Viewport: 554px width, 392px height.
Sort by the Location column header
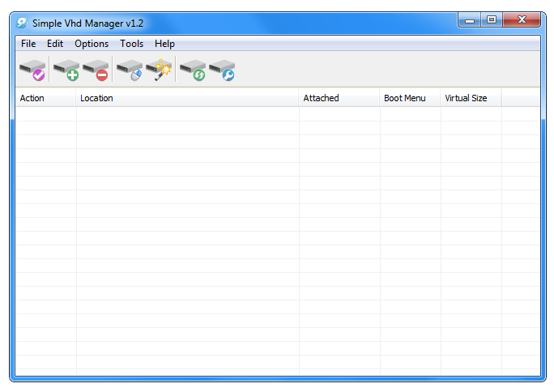[187, 98]
